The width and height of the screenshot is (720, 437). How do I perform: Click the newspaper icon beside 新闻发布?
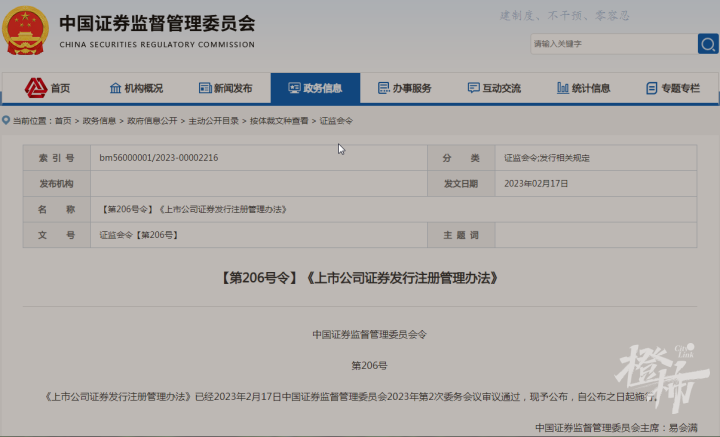click(205, 88)
